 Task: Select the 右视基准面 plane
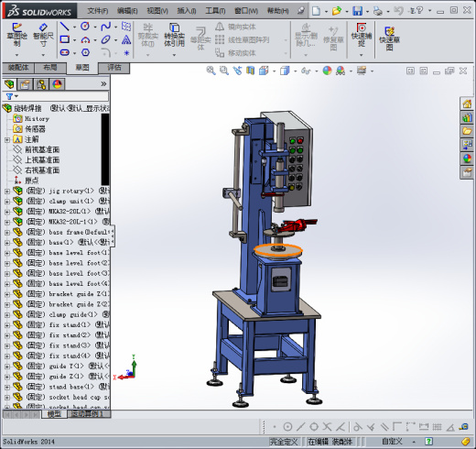[x=42, y=170]
